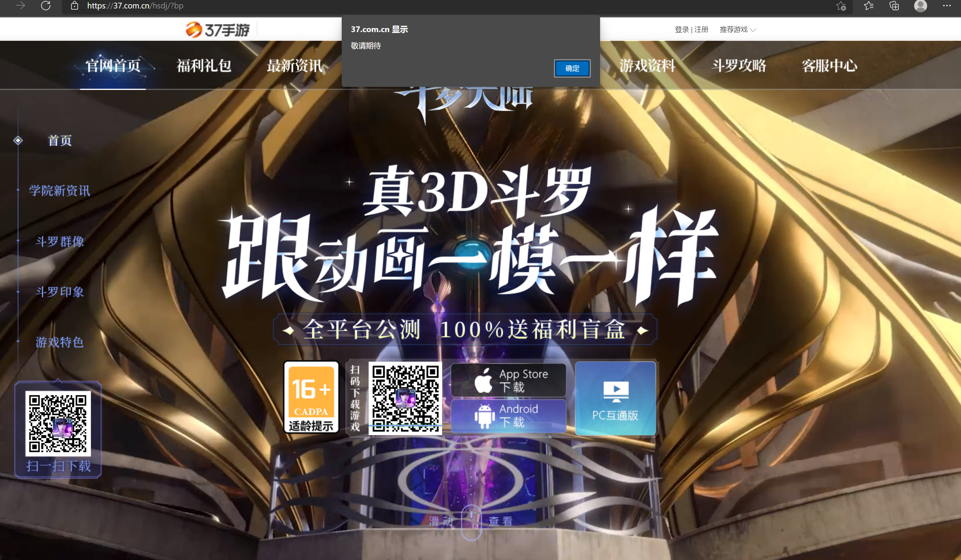Screen dimensions: 961x560
Task: Open the 最新资讯 nav tab
Action: 295,66
